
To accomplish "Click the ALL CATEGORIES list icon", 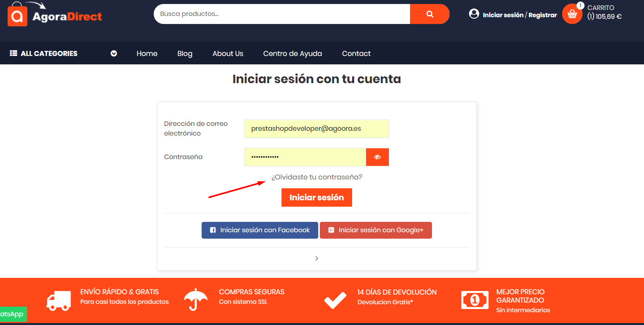I will coord(14,53).
